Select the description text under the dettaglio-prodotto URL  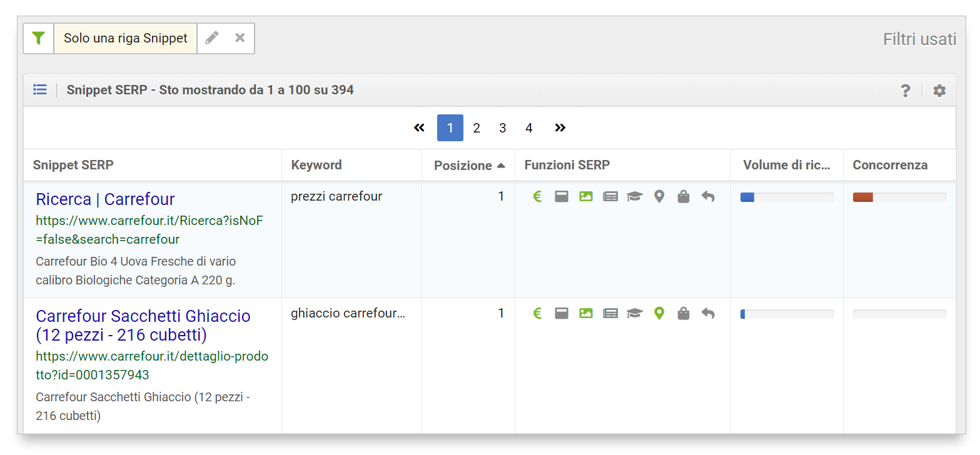click(143, 406)
